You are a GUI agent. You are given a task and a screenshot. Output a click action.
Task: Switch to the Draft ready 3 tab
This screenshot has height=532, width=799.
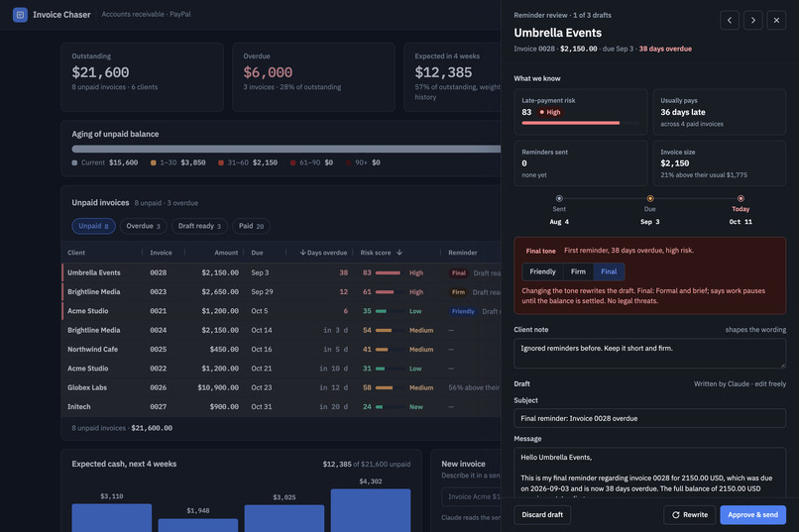tap(199, 226)
